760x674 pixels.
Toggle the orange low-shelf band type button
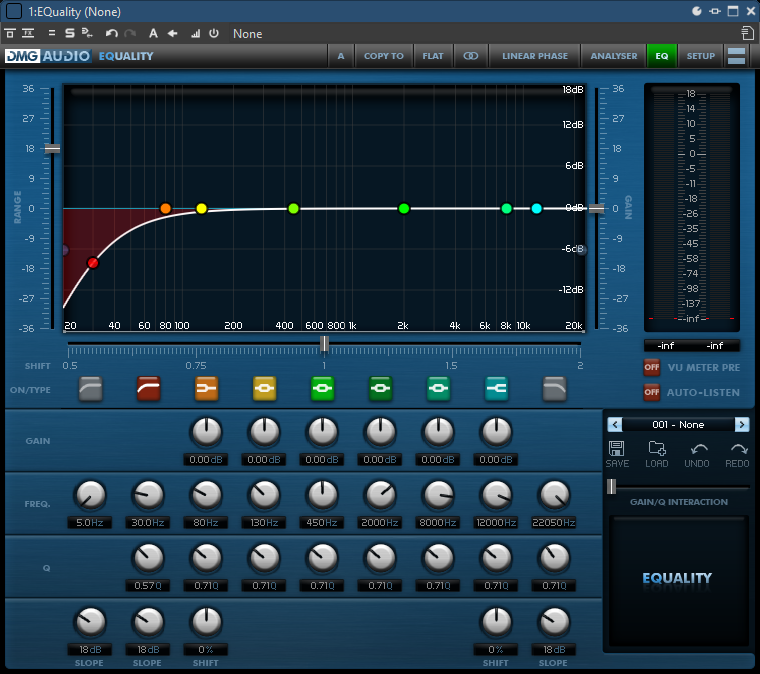(x=206, y=388)
